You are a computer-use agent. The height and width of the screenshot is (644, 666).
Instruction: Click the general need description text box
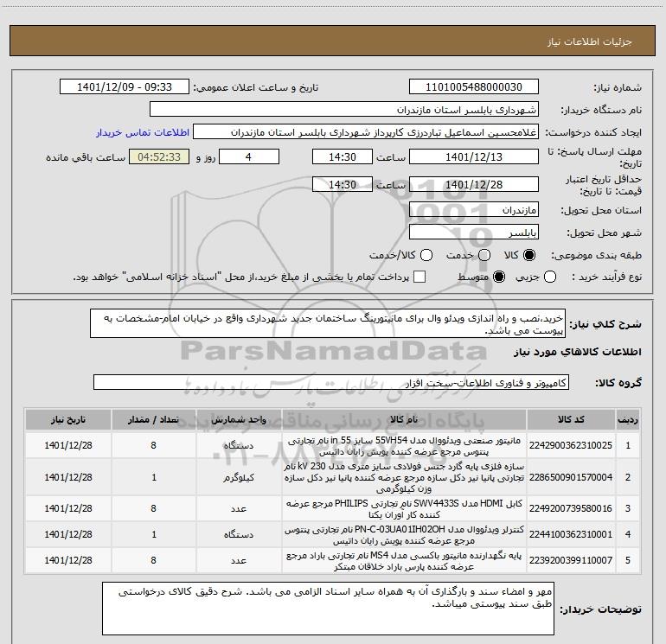[328, 324]
